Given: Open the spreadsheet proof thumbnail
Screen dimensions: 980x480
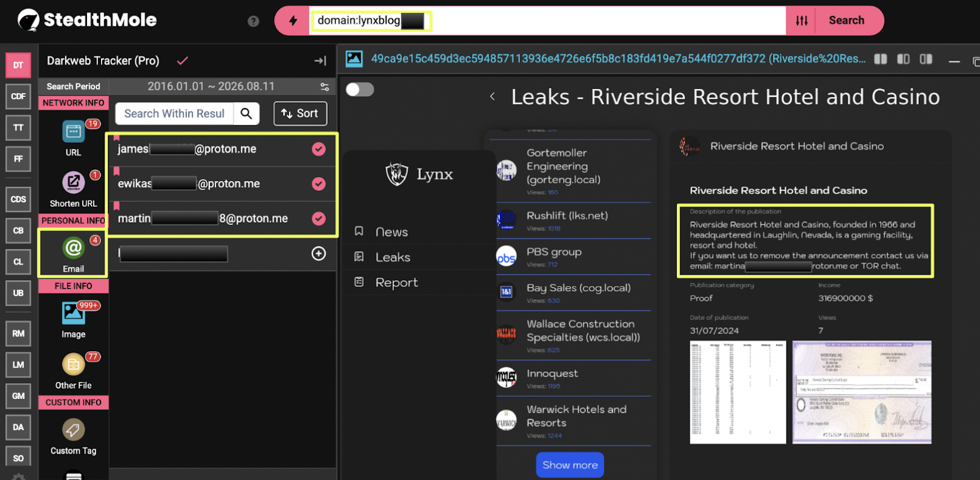Looking at the screenshot, I should pyautogui.click(x=738, y=392).
